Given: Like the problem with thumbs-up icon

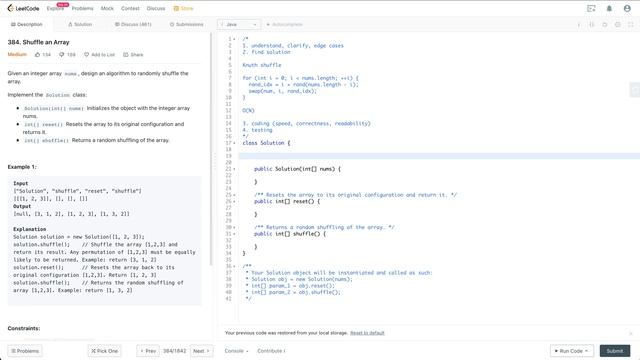Looking at the screenshot, I should tap(38, 55).
